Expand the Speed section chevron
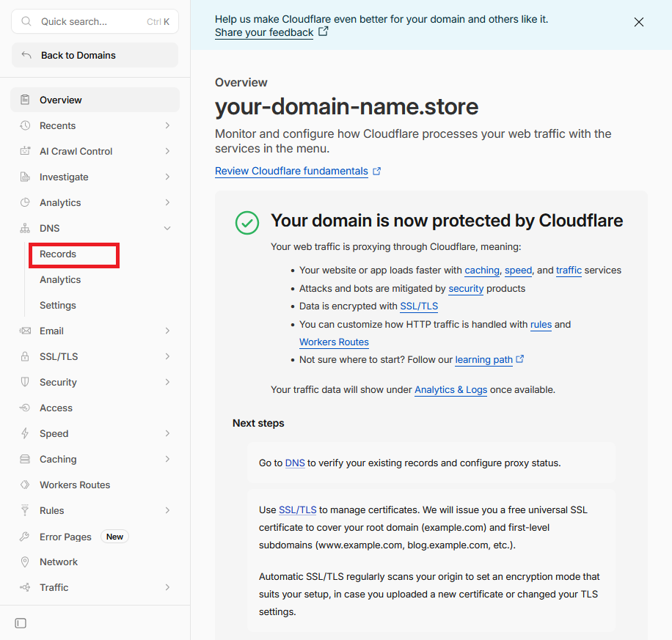Screen dimensions: 672x640 point(167,433)
